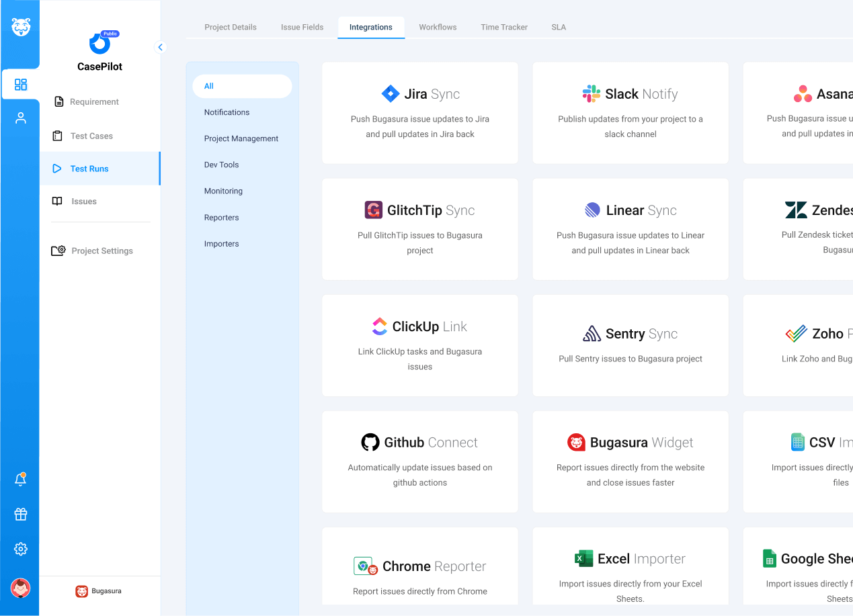Screen dimensions: 853x616
Task: Switch to the Project Details tab
Action: tap(231, 28)
